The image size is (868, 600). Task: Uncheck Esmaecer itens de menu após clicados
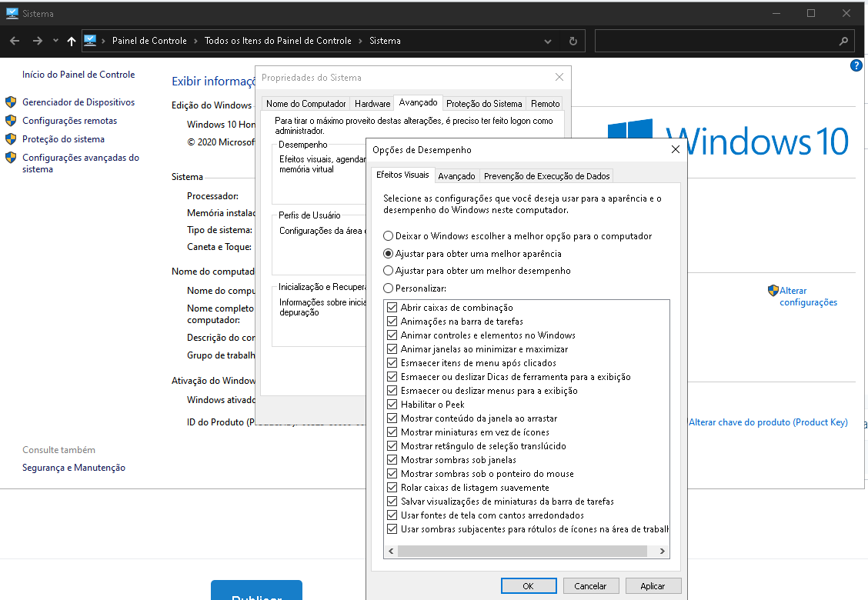[392, 362]
